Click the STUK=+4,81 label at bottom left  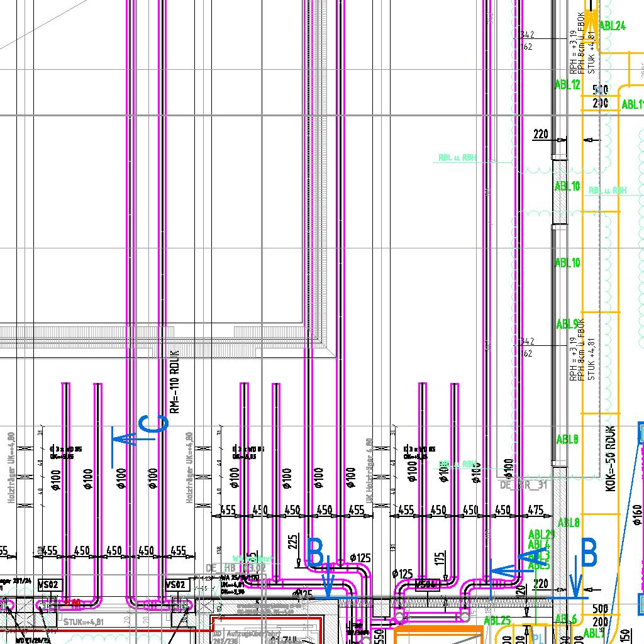[x=86, y=621]
